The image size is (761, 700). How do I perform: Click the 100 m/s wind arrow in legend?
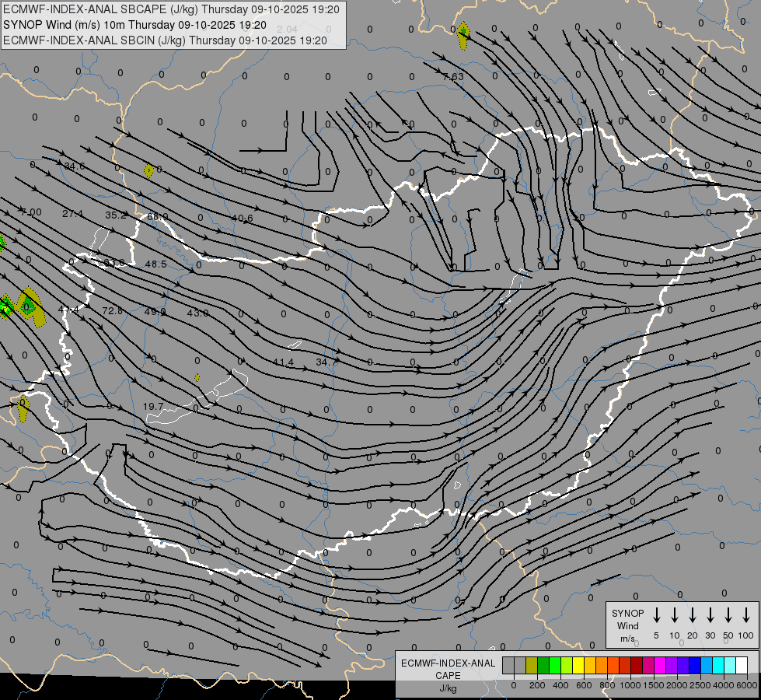tap(746, 615)
